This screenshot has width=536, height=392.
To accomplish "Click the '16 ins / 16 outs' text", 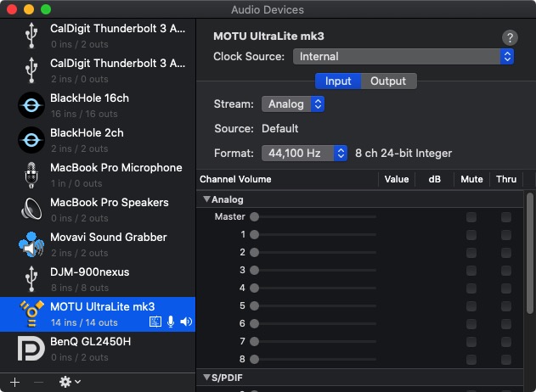I will click(84, 114).
